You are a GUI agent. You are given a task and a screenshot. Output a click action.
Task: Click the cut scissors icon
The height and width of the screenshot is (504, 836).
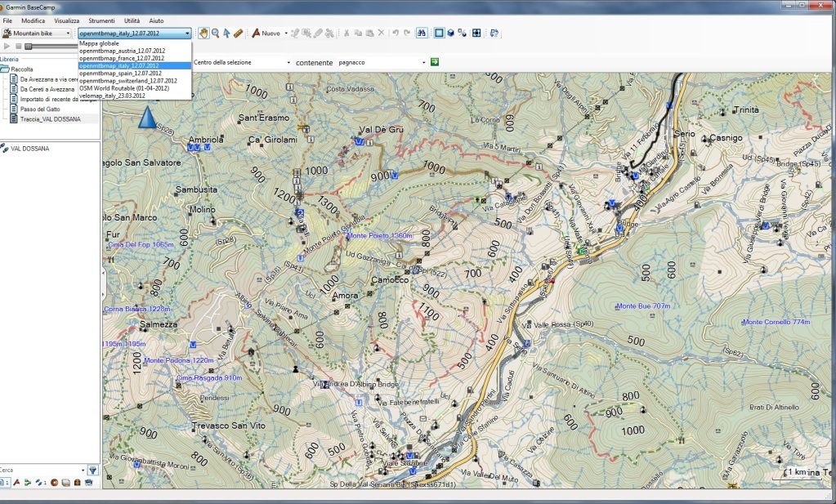click(346, 33)
